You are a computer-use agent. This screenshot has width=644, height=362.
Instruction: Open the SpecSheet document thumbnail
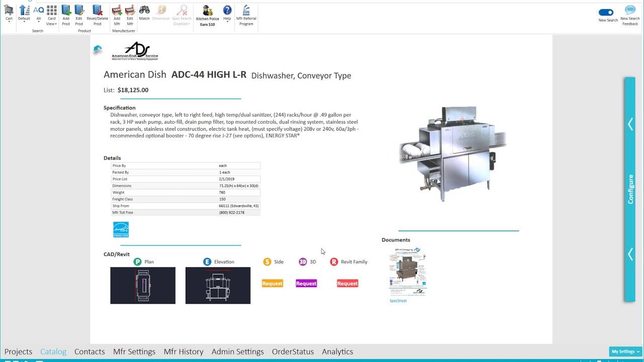point(408,271)
